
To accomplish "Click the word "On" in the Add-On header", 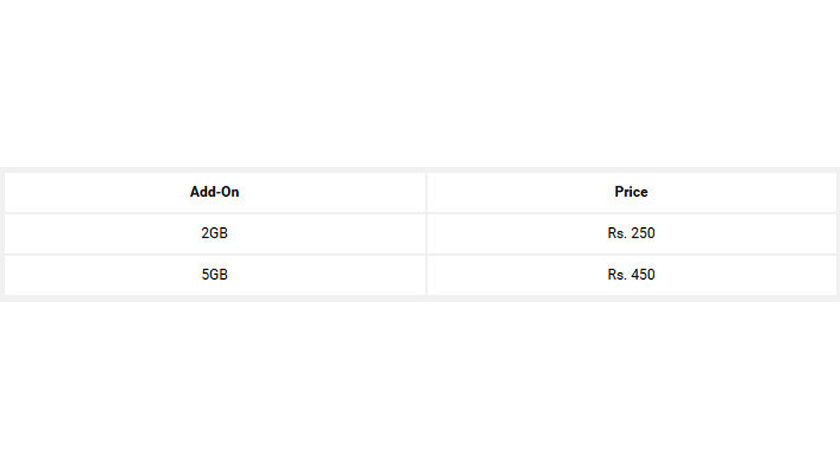I will click(230, 192).
